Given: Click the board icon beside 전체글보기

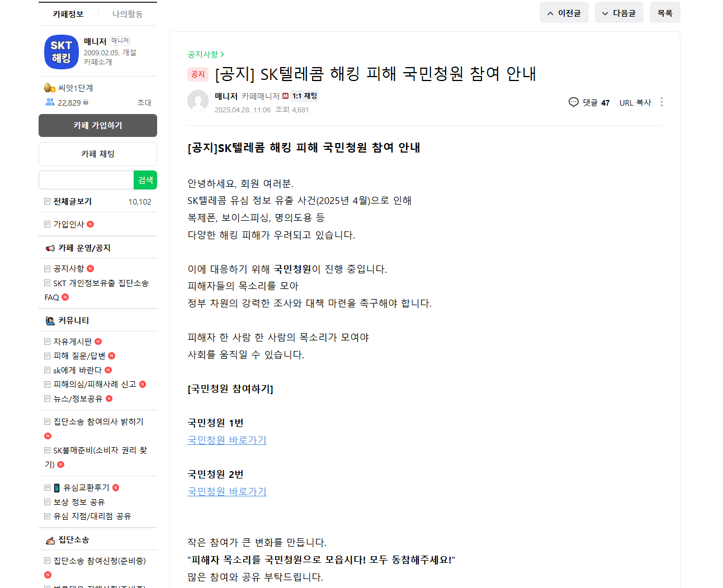Looking at the screenshot, I should click(x=48, y=202).
